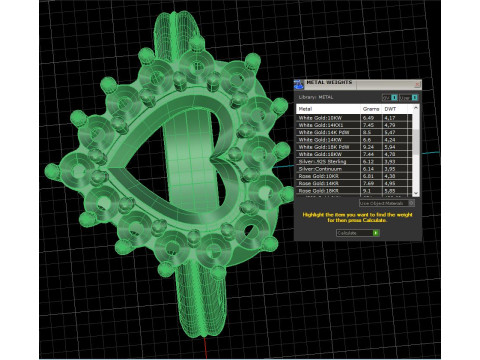480x360 pixels.
Task: Toggle Use Object Materials option
Action: coord(387,203)
